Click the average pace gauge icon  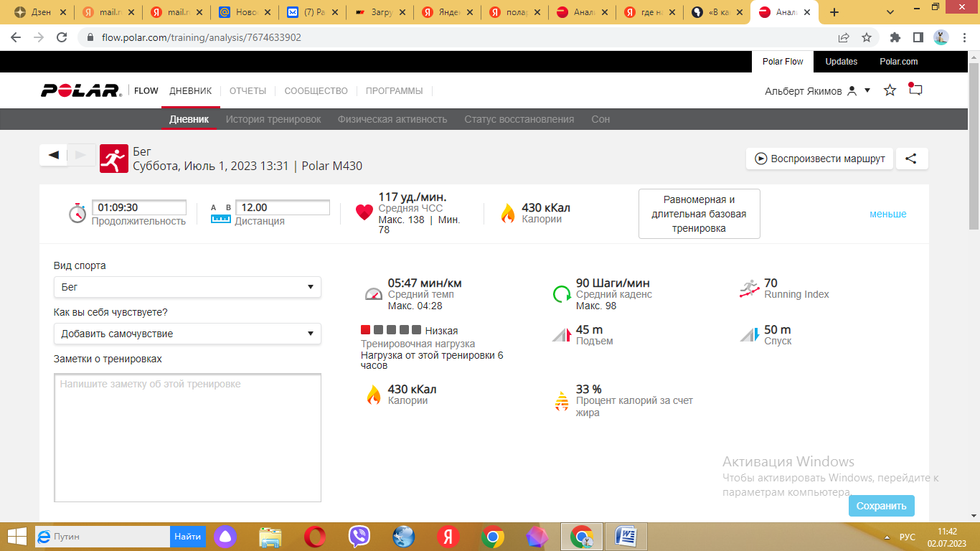click(x=374, y=293)
